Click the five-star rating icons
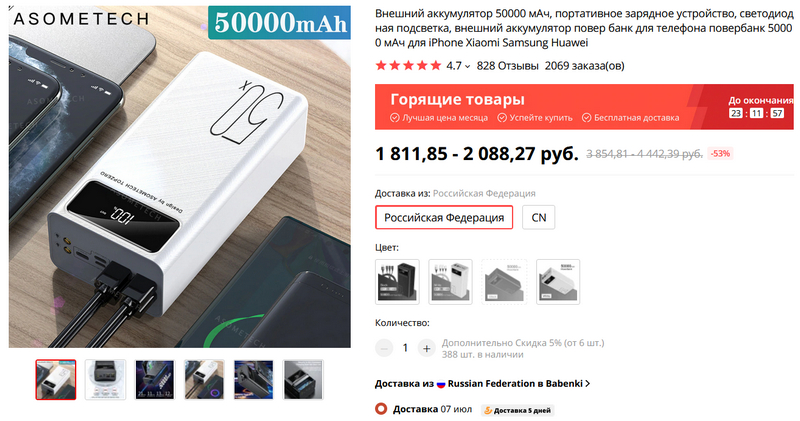The width and height of the screenshot is (800, 421). tap(408, 65)
